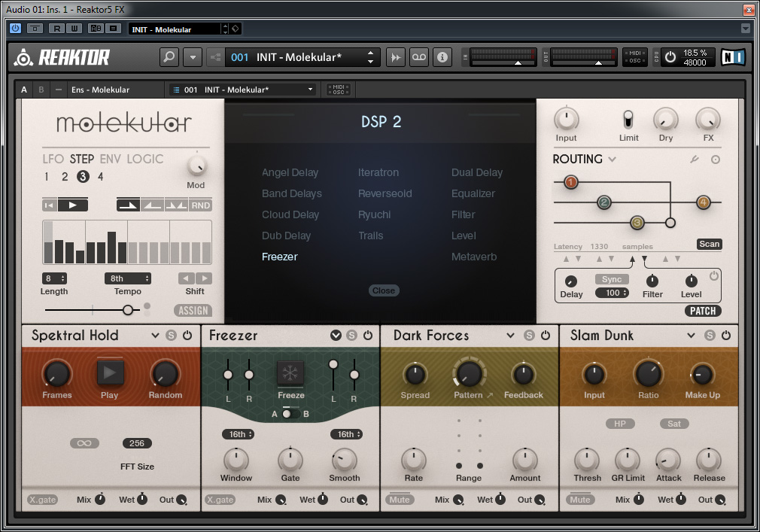Toggle Slam Dunk effect power
Image resolution: width=760 pixels, height=532 pixels.
coord(725,336)
